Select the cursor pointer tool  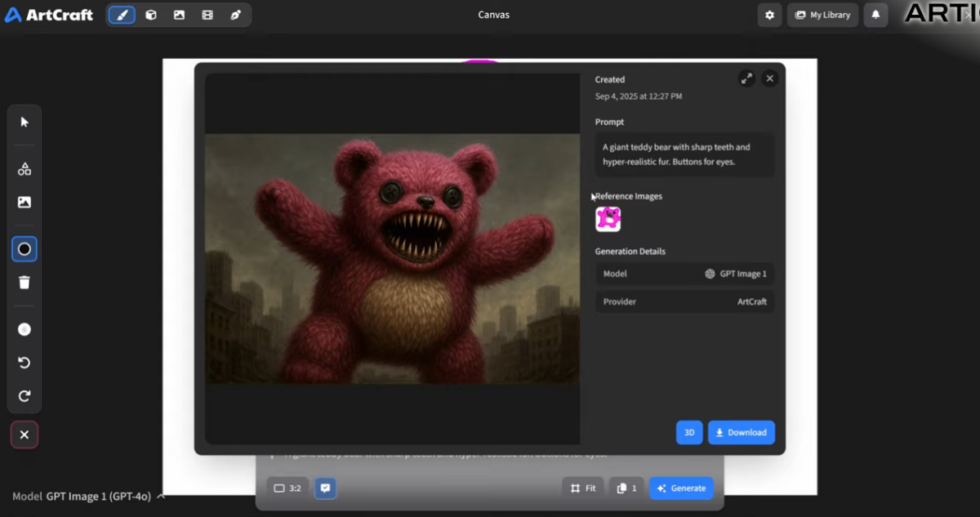pyautogui.click(x=24, y=122)
